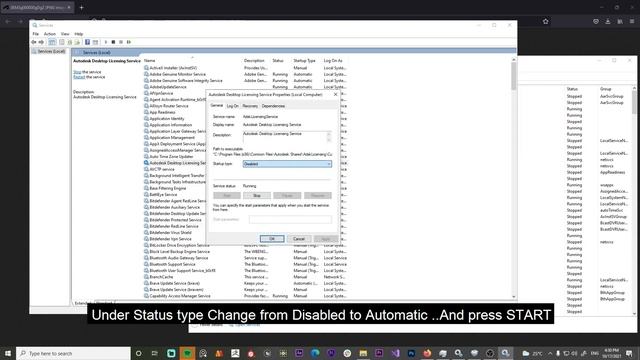Image resolution: width=640 pixels, height=360 pixels.
Task: Select the Adobe Genuine Monitor Service row
Action: click(245, 74)
